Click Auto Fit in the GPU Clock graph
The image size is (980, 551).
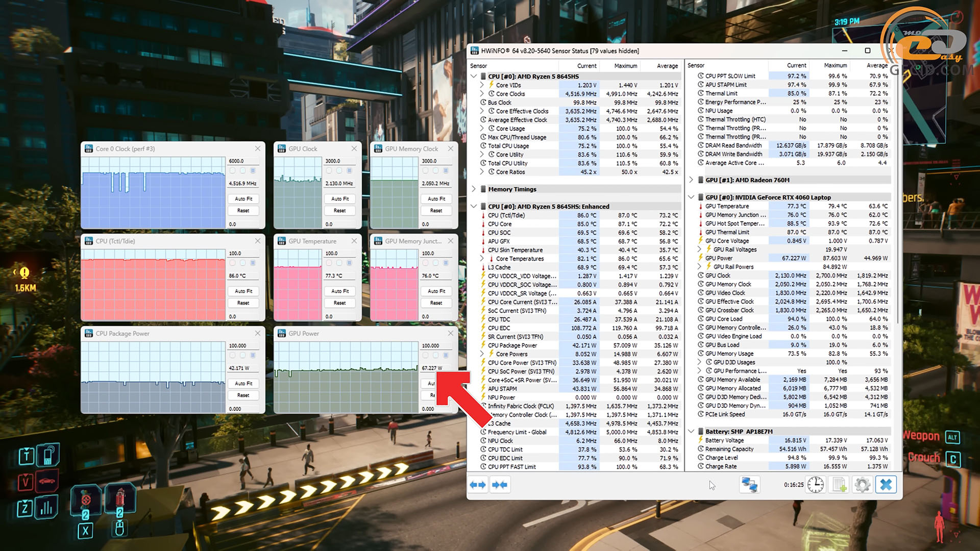[x=340, y=198]
